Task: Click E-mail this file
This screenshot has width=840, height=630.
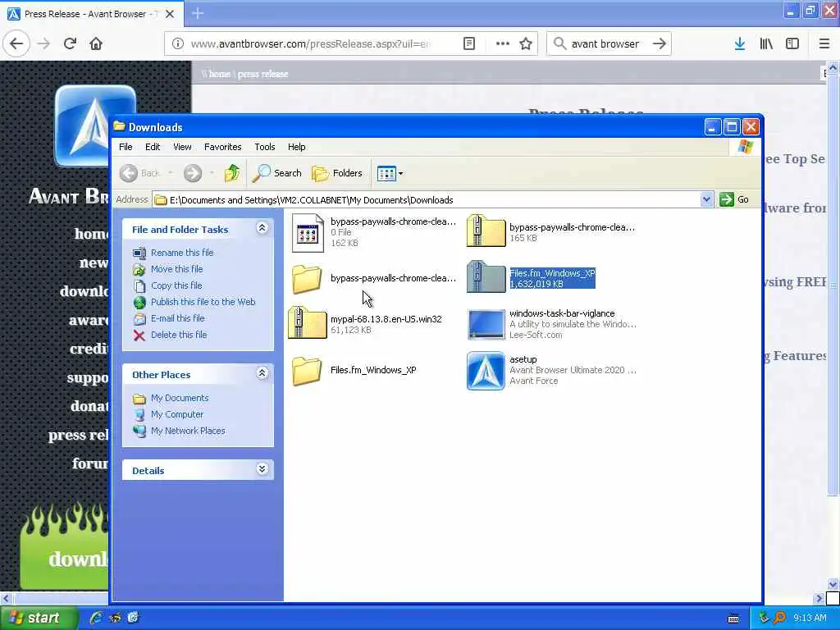Action: (x=178, y=318)
